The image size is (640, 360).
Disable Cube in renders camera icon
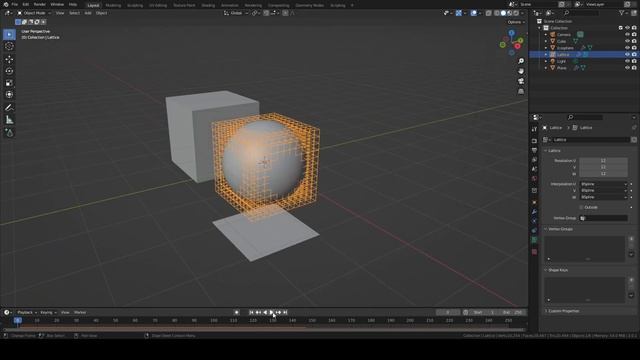click(634, 41)
